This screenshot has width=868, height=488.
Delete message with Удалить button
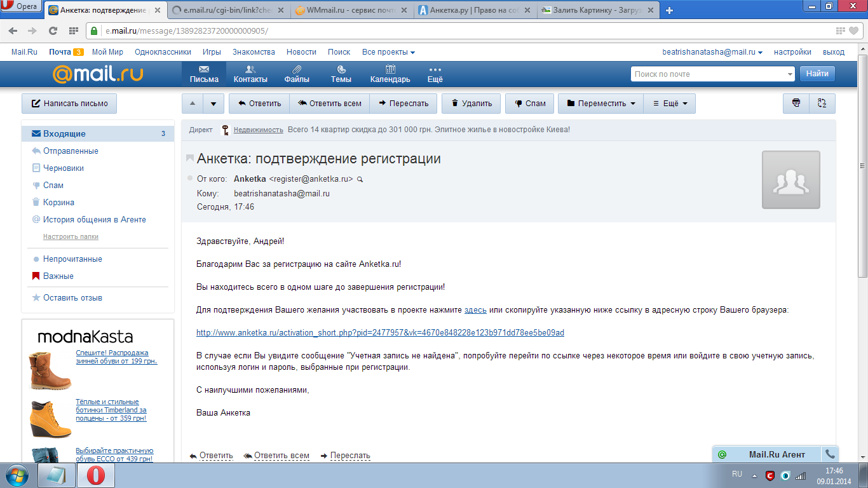471,104
